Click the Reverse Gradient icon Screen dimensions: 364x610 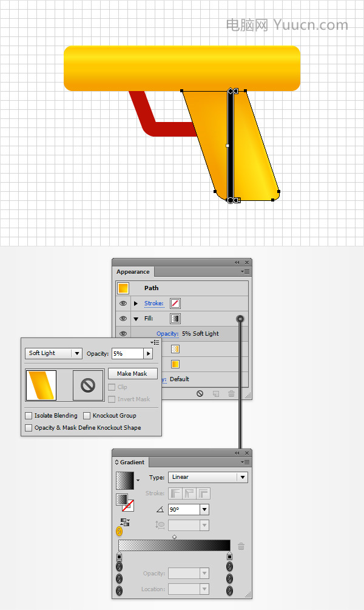pyautogui.click(x=125, y=522)
